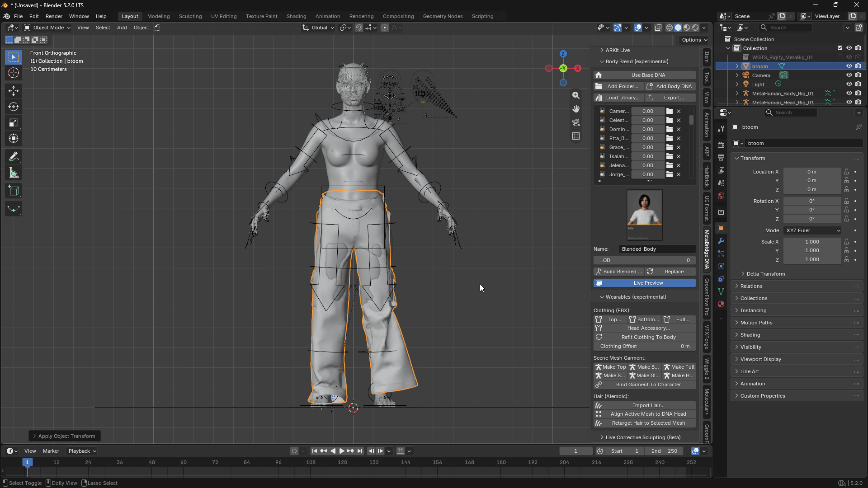
Task: Open the viewport Add menu
Action: [122, 28]
